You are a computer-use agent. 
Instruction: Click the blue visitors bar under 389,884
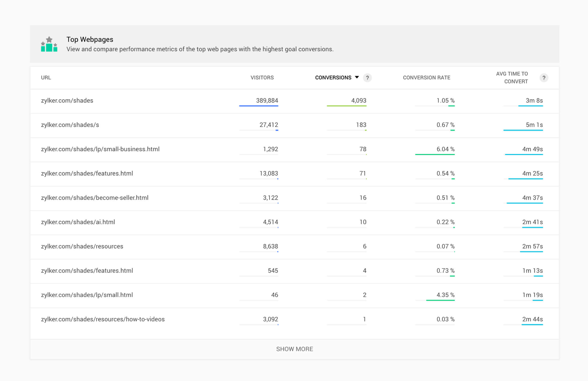pos(259,106)
